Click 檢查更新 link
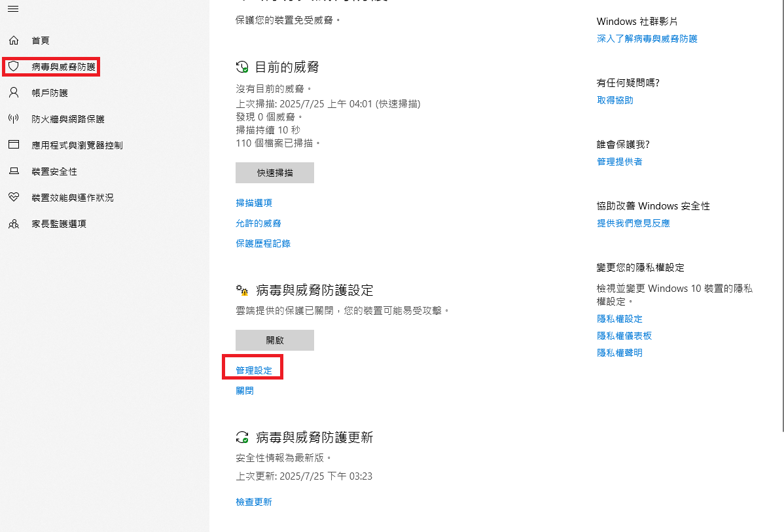This screenshot has width=784, height=532. (x=254, y=501)
